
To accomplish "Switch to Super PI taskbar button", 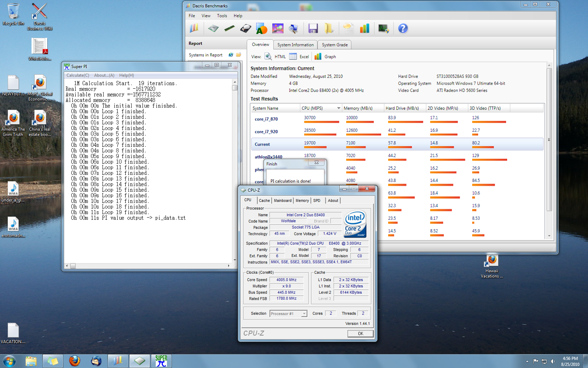I will [161, 361].
